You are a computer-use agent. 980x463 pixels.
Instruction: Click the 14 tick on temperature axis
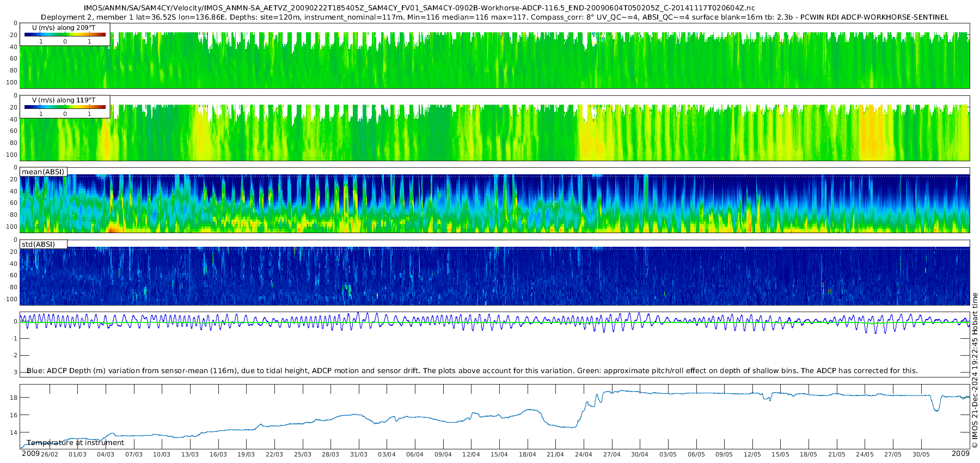[x=14, y=432]
